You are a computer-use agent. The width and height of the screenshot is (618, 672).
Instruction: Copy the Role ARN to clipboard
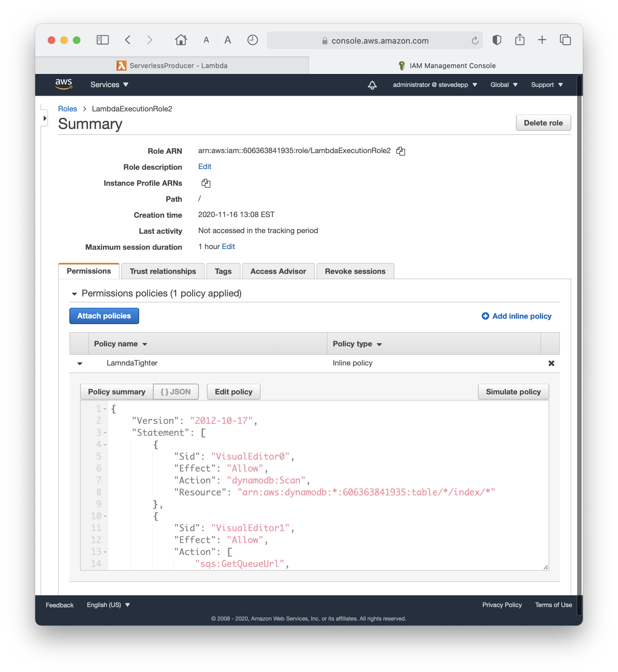tap(401, 151)
